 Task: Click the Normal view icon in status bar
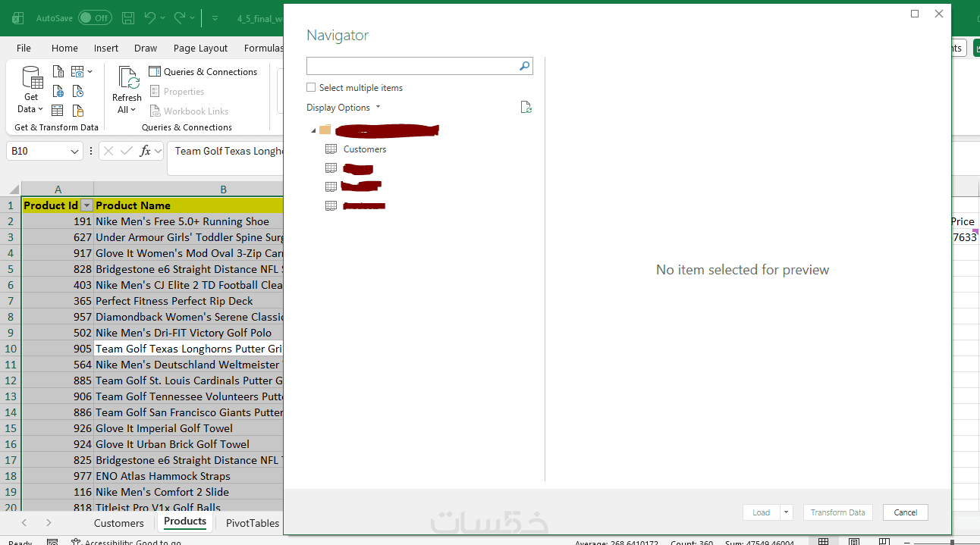(x=823, y=541)
